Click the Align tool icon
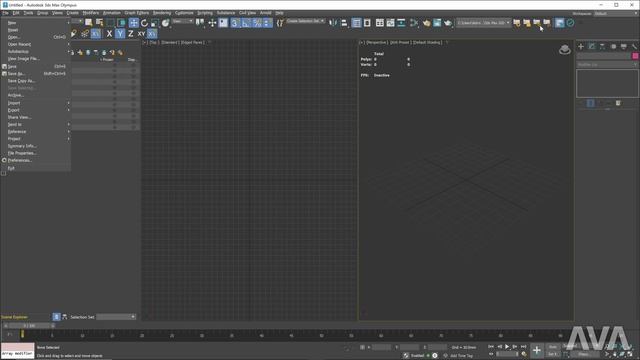 (344, 23)
